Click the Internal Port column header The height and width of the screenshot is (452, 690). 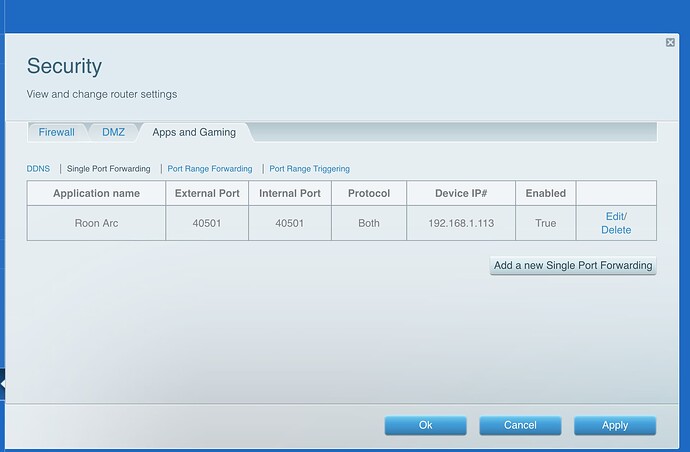coord(290,193)
